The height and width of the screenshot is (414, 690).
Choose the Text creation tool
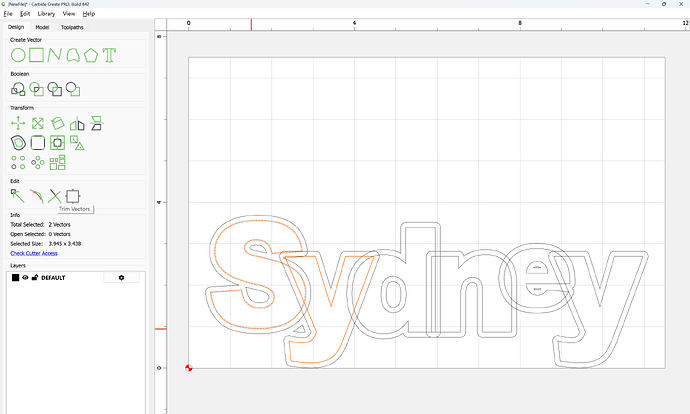point(109,54)
